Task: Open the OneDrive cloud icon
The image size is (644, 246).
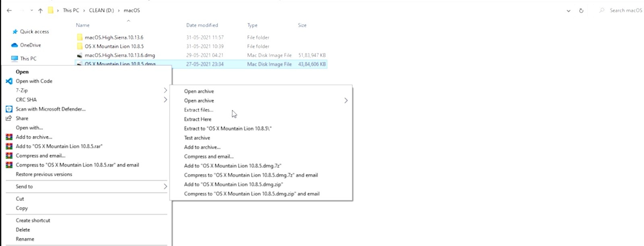Action: point(14,45)
